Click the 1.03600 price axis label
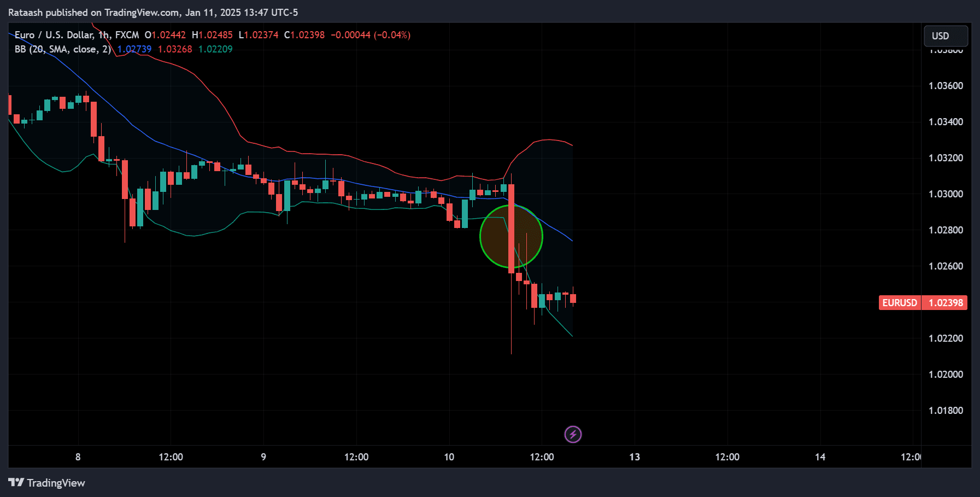This screenshot has height=497, width=980. [x=946, y=86]
